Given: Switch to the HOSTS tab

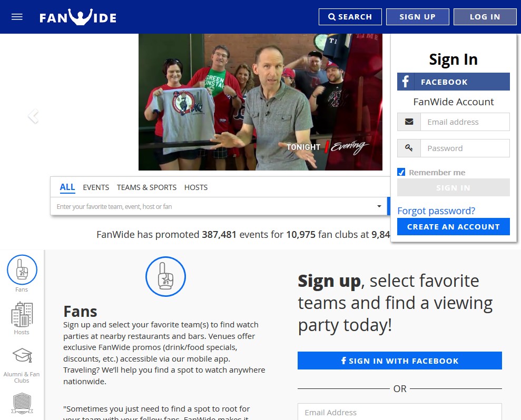Looking at the screenshot, I should [x=196, y=187].
